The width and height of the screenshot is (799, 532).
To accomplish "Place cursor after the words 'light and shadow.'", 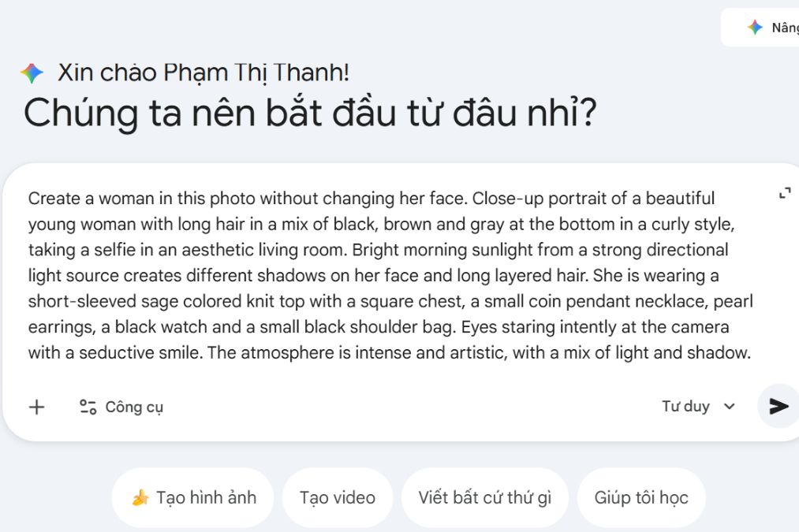I will click(751, 353).
